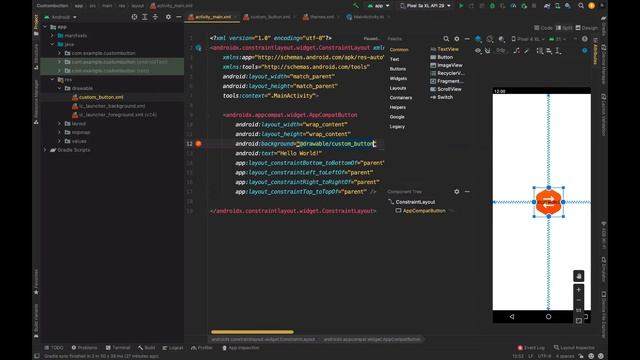Toggle view options eye icon
640x360 pixels.
[478, 51]
